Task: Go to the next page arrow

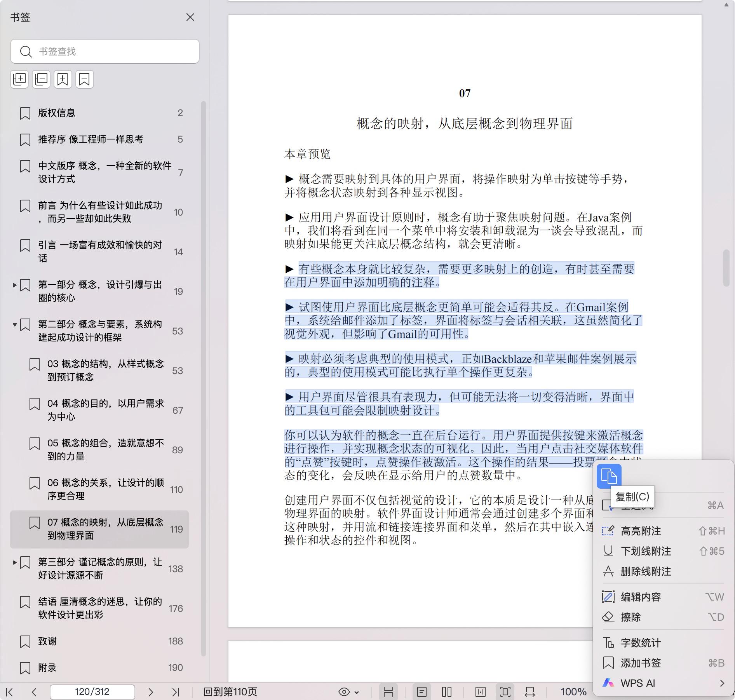Action: pyautogui.click(x=151, y=692)
